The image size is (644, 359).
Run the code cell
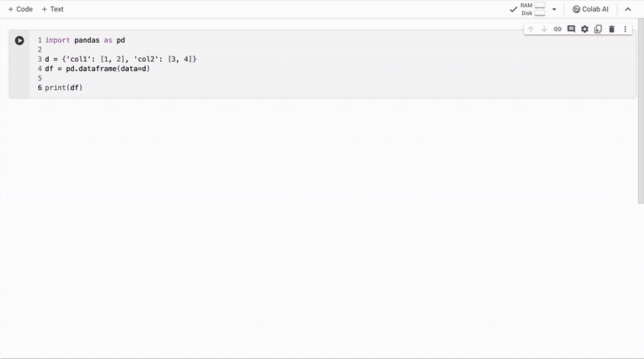click(19, 40)
